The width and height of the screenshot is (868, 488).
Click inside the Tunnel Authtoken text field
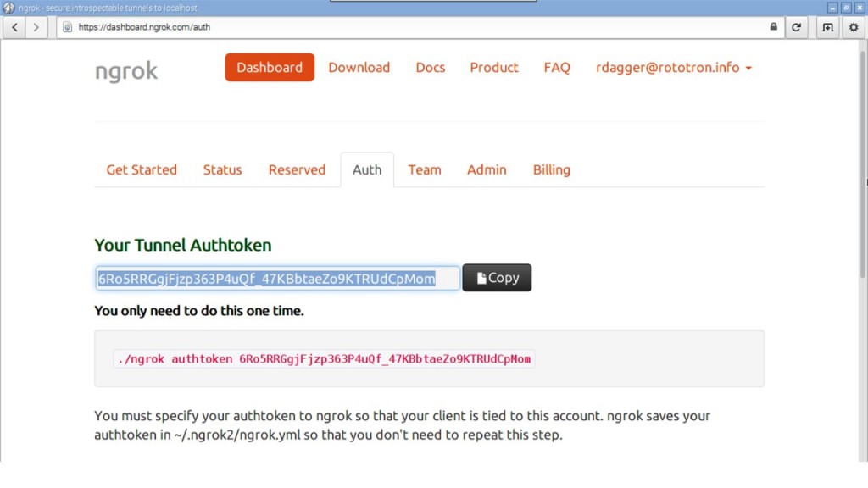click(277, 279)
